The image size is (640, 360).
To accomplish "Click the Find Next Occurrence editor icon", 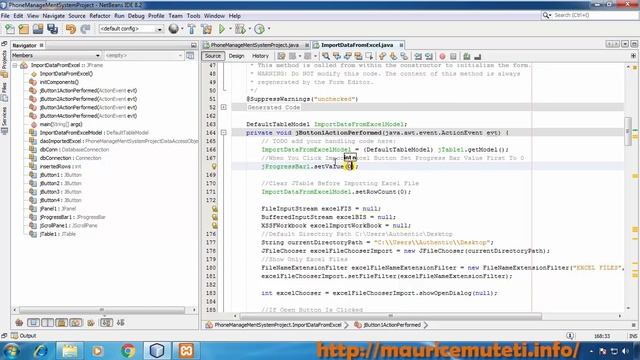I will (x=347, y=56).
